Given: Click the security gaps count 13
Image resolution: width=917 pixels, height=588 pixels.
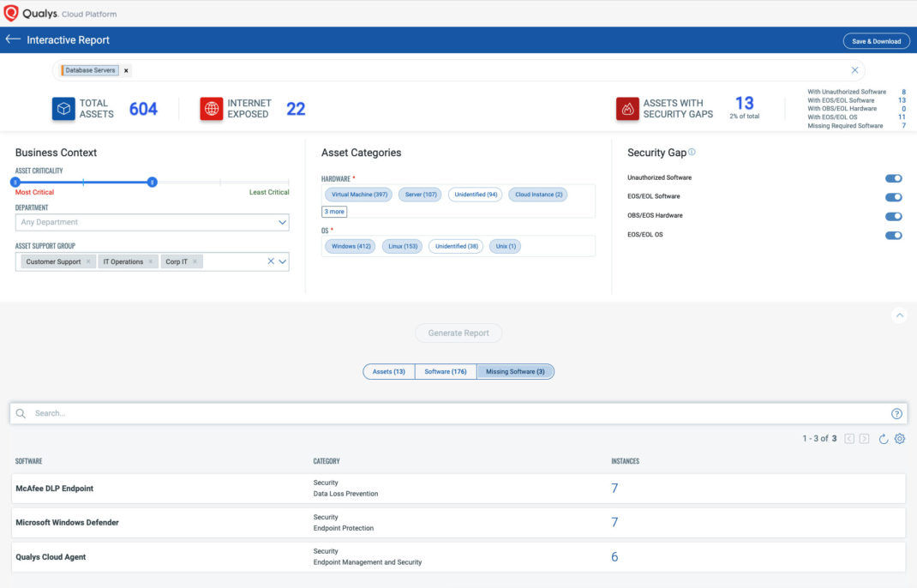Looking at the screenshot, I should [745, 104].
